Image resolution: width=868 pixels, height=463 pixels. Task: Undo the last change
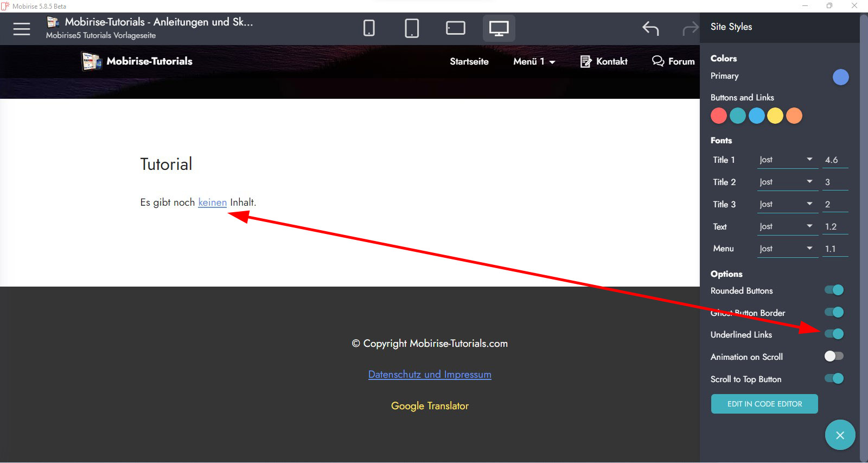[x=650, y=28]
